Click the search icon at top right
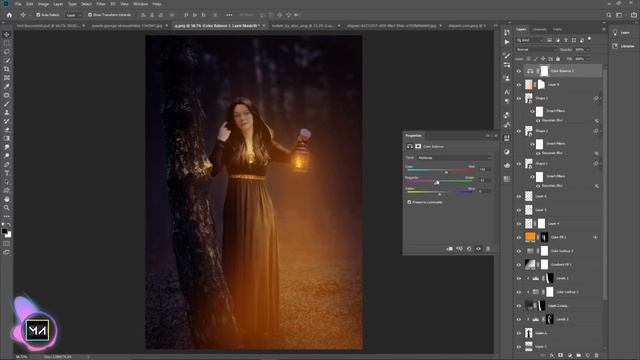 (609, 15)
